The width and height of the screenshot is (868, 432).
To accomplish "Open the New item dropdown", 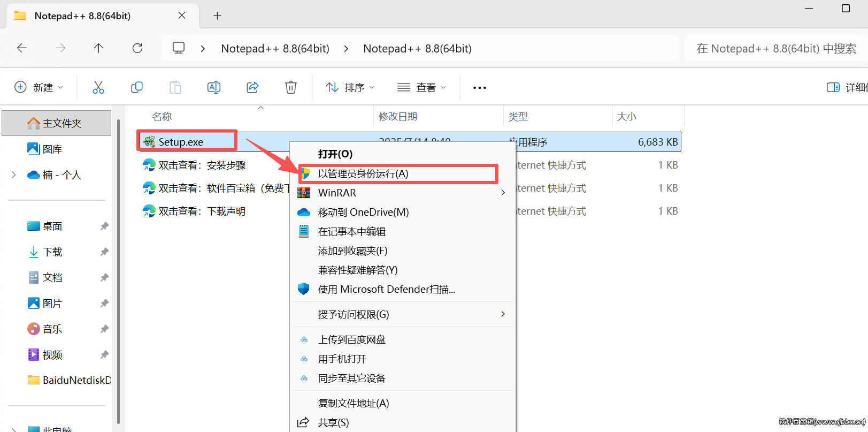I will click(39, 87).
